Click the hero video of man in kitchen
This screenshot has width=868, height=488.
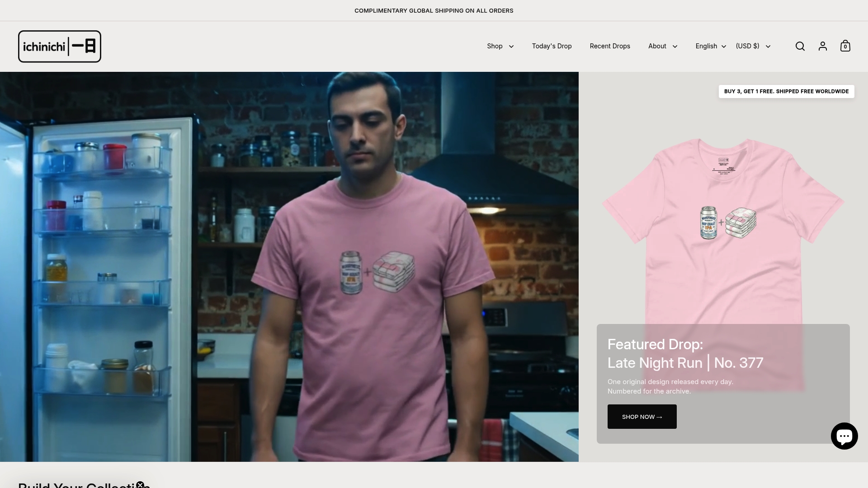tap(289, 267)
